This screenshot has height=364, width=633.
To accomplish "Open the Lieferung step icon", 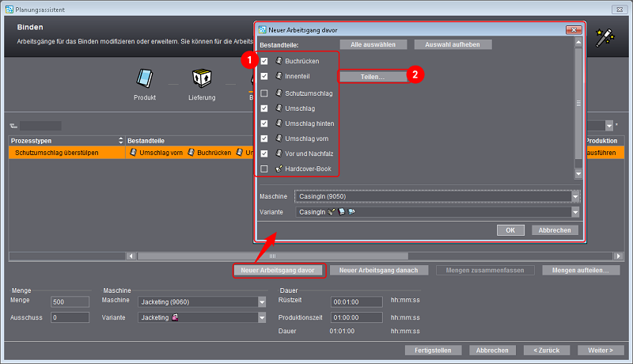I will pos(200,80).
